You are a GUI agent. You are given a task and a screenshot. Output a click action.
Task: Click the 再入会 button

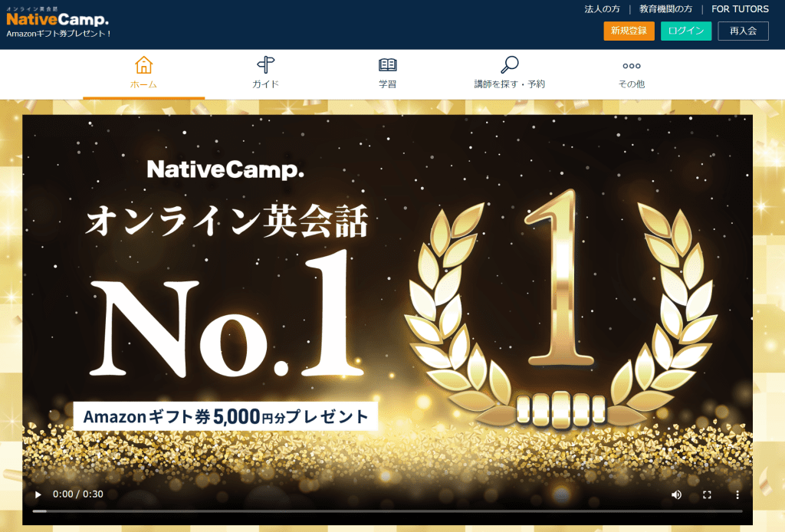click(x=743, y=31)
